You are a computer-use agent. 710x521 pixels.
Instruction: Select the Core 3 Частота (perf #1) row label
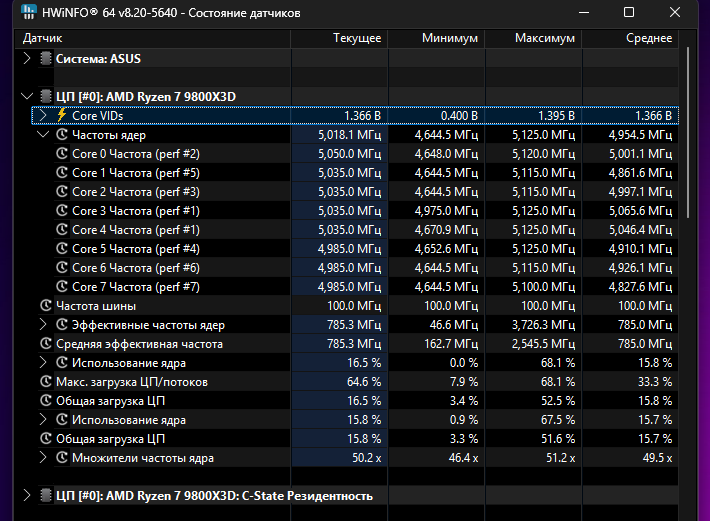(x=136, y=211)
